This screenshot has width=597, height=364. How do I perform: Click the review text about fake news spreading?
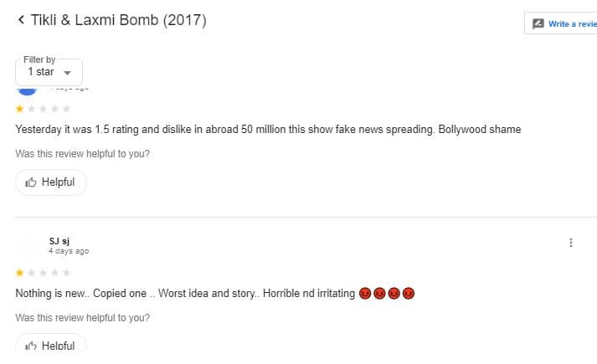[268, 130]
